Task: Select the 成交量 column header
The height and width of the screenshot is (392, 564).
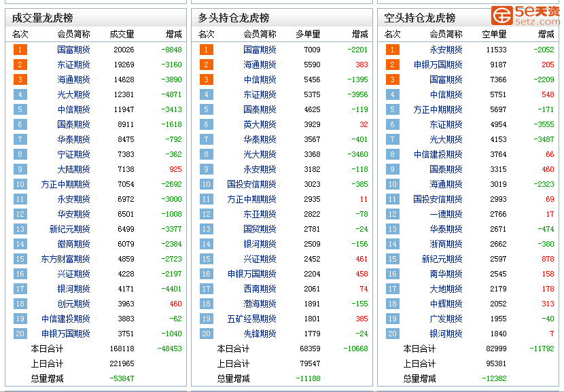Action: (122, 34)
